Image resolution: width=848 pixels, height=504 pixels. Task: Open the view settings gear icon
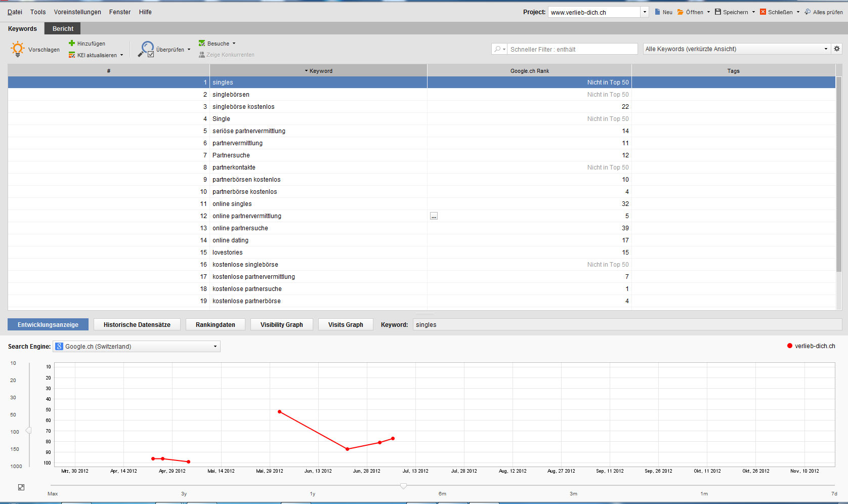pyautogui.click(x=837, y=49)
